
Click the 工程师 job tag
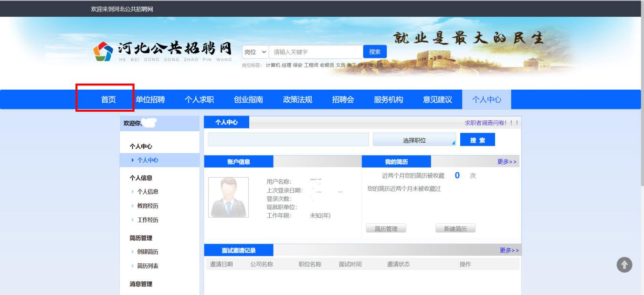coord(311,65)
